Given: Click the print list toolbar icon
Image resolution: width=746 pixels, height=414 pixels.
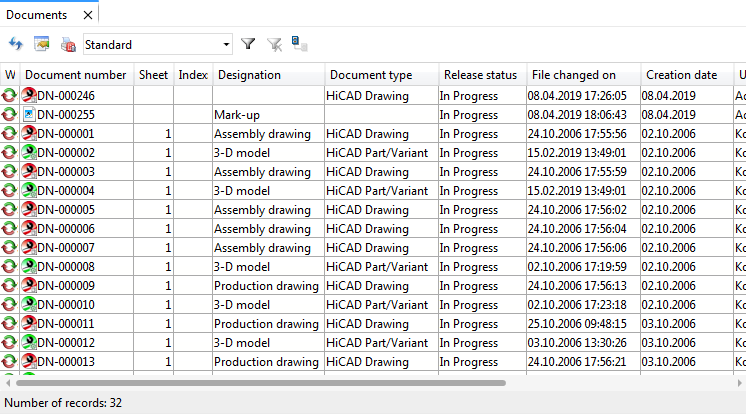Looking at the screenshot, I should [68, 44].
